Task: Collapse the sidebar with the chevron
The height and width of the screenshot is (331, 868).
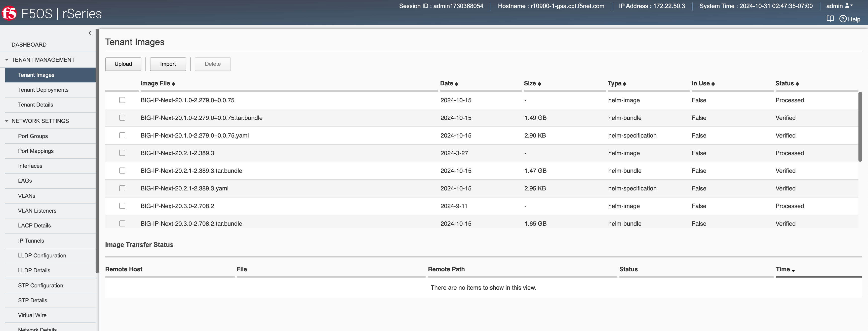Action: [x=90, y=33]
